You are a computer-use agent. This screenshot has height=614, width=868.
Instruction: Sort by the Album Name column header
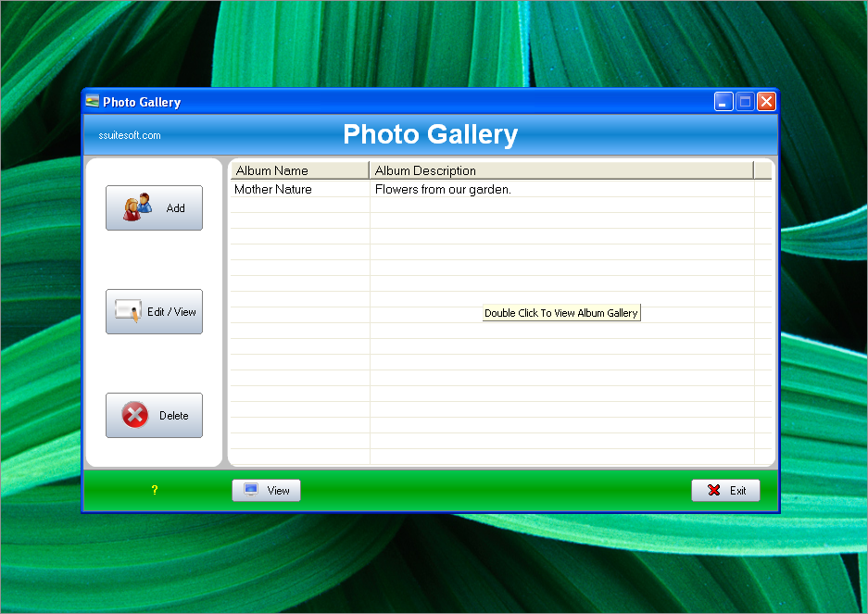point(298,170)
